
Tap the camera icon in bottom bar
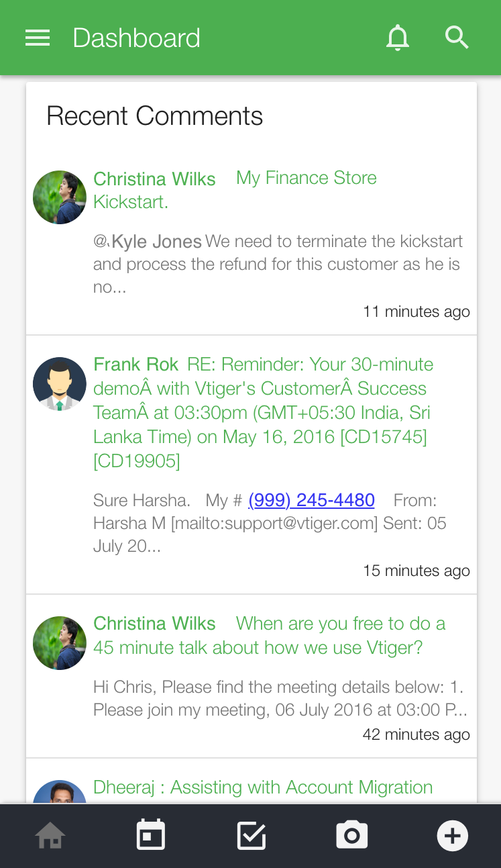(x=351, y=836)
